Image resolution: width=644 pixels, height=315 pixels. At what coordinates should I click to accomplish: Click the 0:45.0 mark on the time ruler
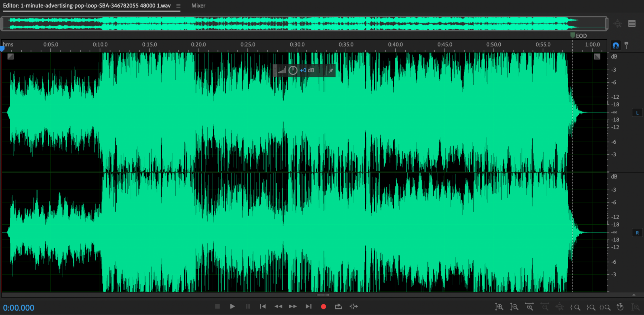445,44
